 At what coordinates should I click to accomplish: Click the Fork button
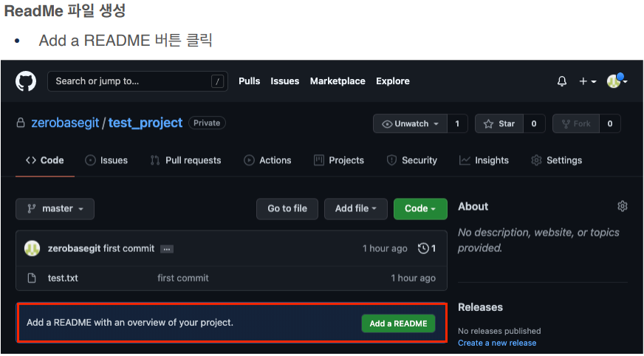coord(576,123)
